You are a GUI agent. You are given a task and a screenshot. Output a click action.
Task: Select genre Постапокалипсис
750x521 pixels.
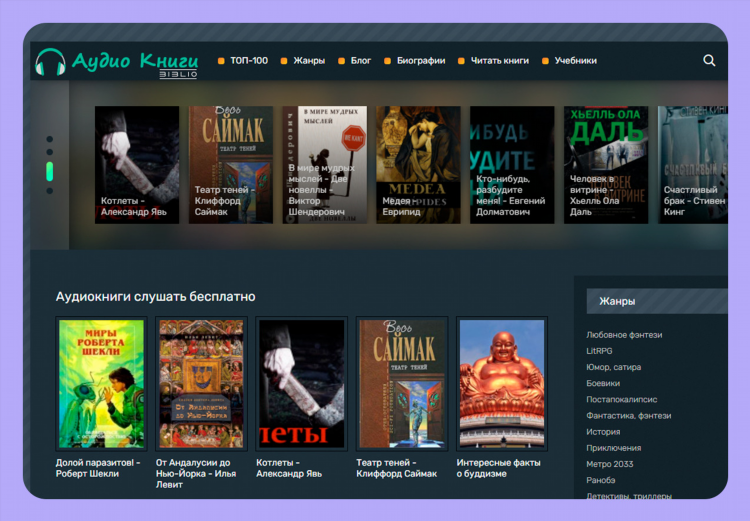coord(622,399)
